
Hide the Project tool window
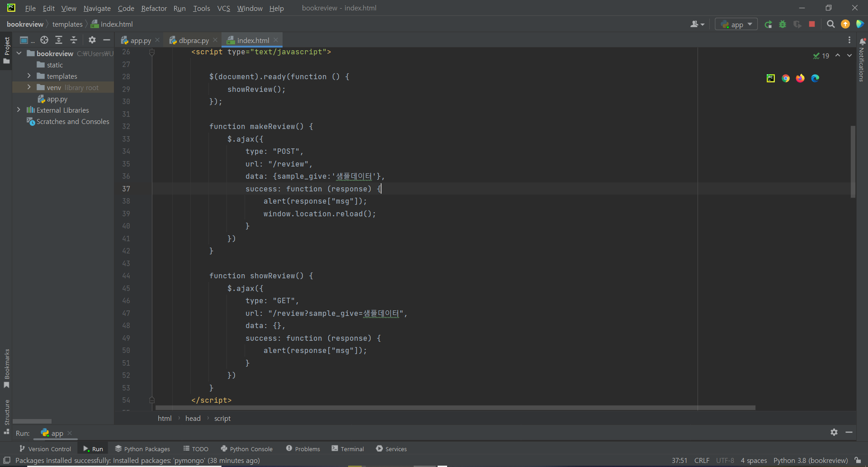(107, 40)
